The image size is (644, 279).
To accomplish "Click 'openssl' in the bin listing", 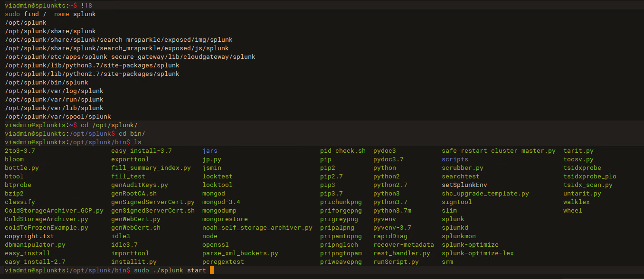I will tap(215, 245).
